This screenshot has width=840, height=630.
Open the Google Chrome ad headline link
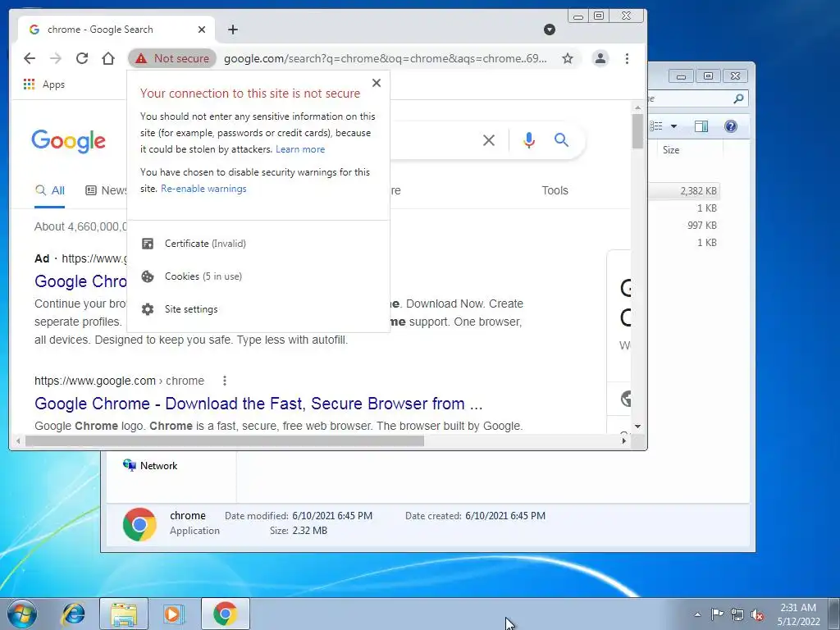click(x=80, y=281)
